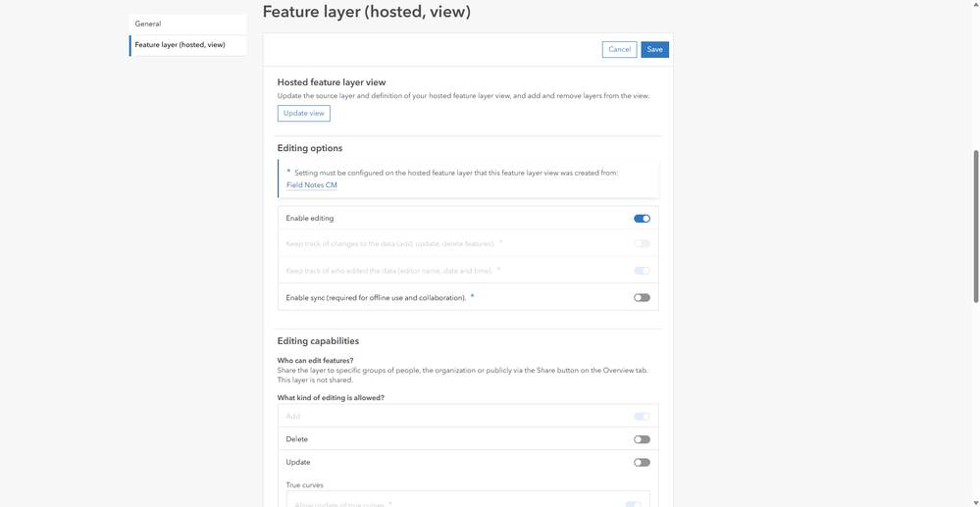Open the Field Notes CM link
Viewport: 980px width, 507px height.
coord(312,185)
